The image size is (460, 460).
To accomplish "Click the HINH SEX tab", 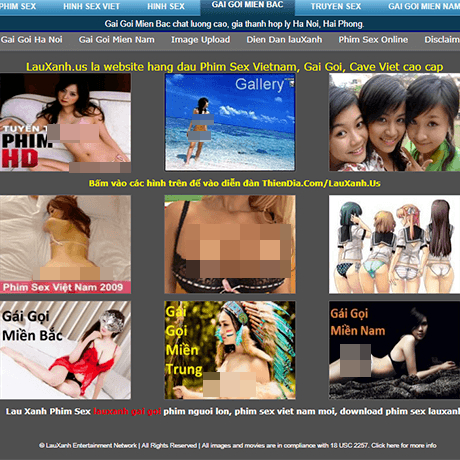I will [166, 6].
